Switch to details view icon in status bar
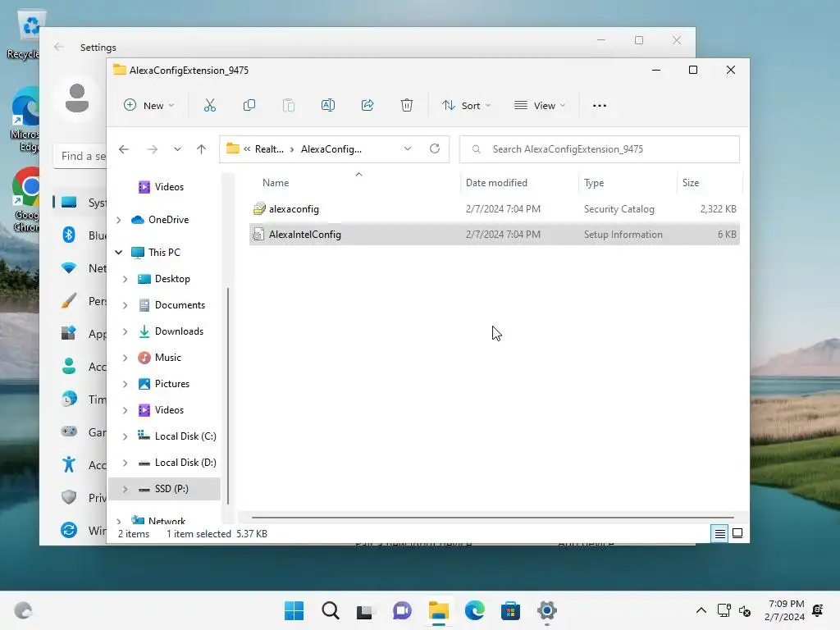 pos(719,533)
